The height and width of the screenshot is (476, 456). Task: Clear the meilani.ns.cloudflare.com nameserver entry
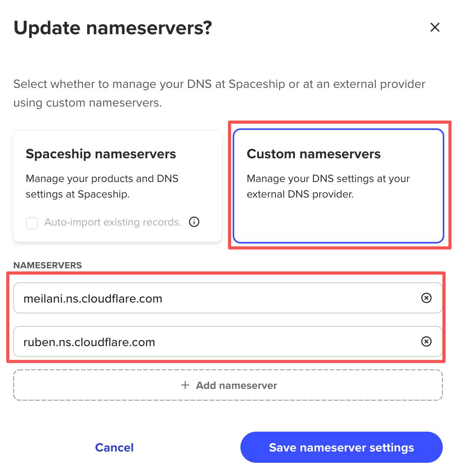[426, 298]
